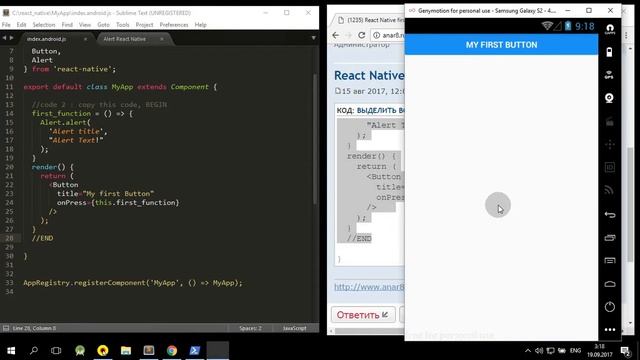Viewport: 640px width, 360px height.
Task: Open PowerShell from taskbar
Action: [x=195, y=351]
